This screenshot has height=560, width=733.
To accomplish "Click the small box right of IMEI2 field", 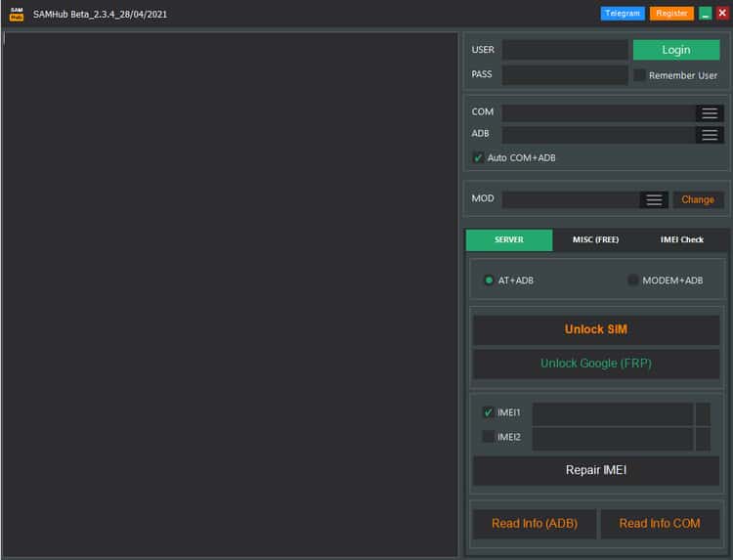I will (x=703, y=439).
